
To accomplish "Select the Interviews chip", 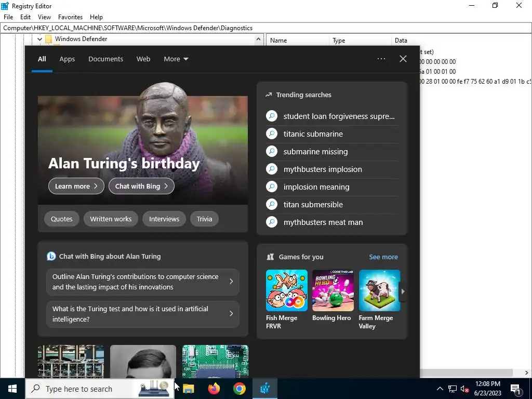I will click(164, 219).
